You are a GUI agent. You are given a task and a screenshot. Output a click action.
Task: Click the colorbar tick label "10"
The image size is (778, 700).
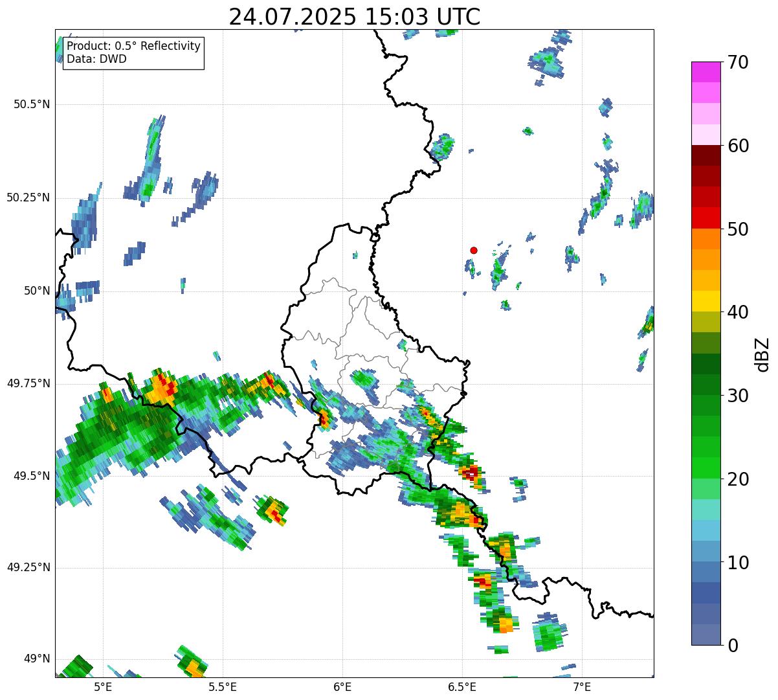[737, 562]
